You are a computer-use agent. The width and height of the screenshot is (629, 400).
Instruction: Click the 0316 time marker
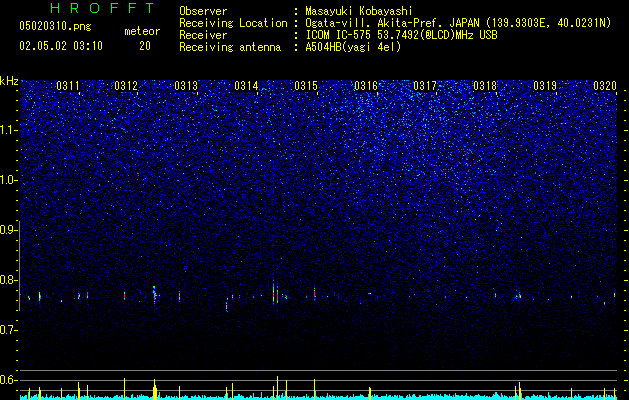pos(366,86)
